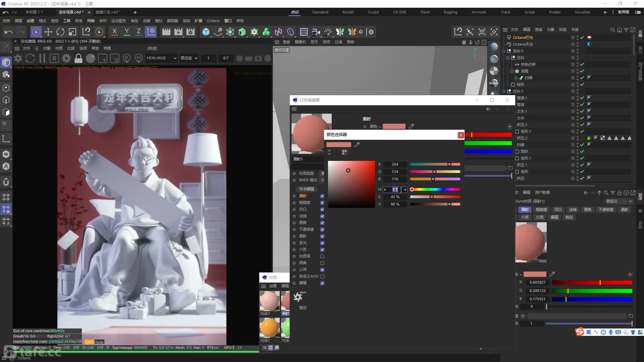Switch to the Sculpt layout tab

pos(373,12)
